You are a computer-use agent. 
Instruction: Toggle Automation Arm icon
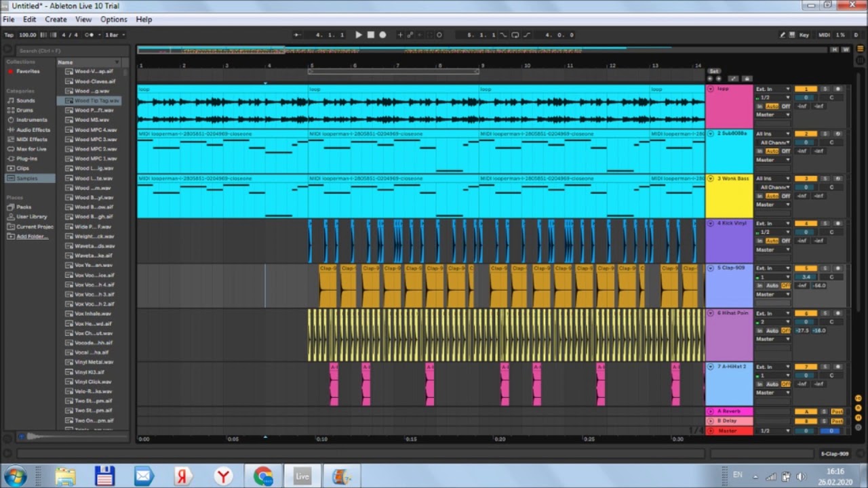[x=410, y=35]
